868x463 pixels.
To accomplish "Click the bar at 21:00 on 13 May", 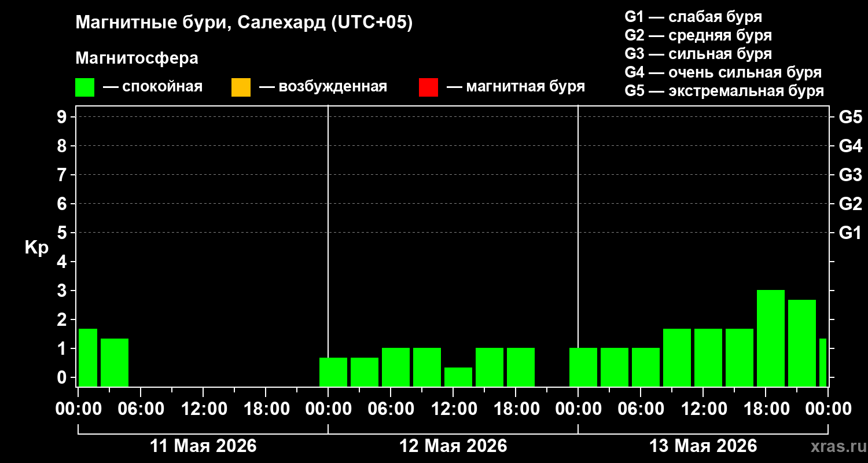I will [x=802, y=343].
